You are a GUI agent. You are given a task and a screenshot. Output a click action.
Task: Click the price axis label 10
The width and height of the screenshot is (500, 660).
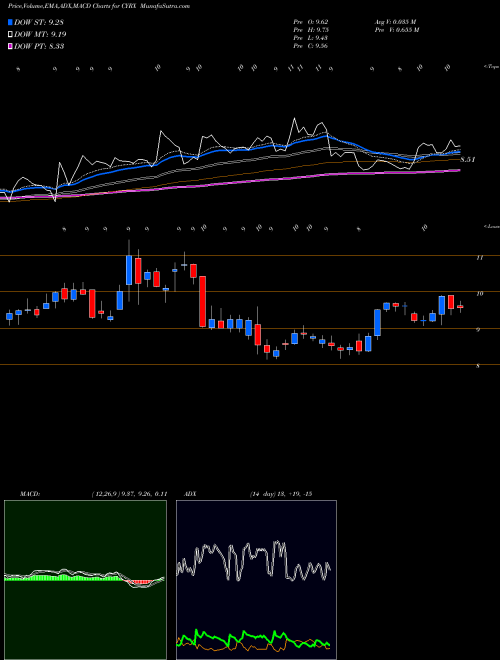tap(479, 294)
